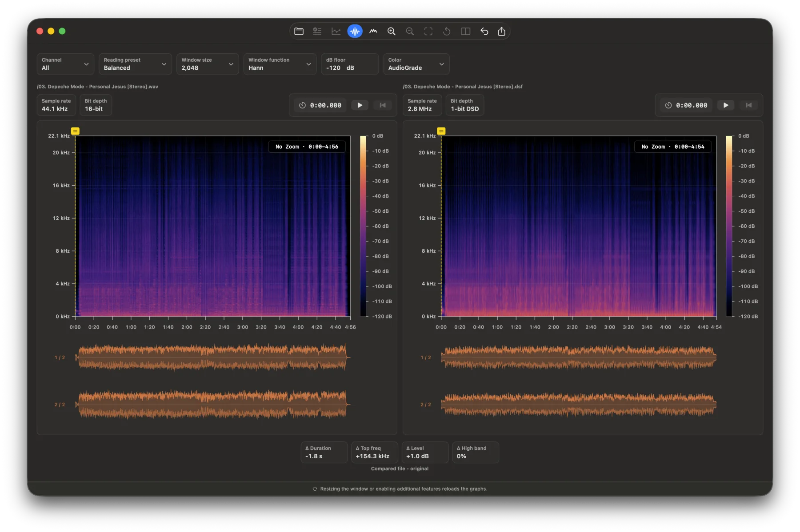Open the Window function Hann dropdown
The height and width of the screenshot is (532, 800).
(280, 64)
